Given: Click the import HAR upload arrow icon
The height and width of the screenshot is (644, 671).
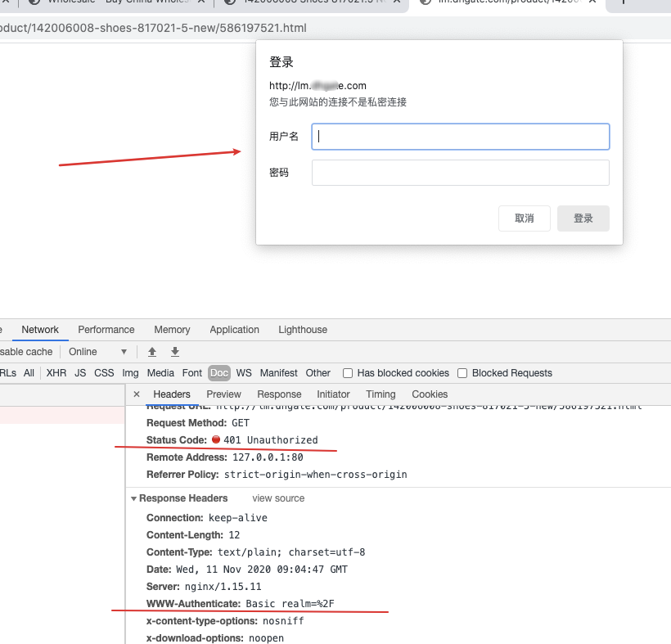Looking at the screenshot, I should pyautogui.click(x=152, y=352).
